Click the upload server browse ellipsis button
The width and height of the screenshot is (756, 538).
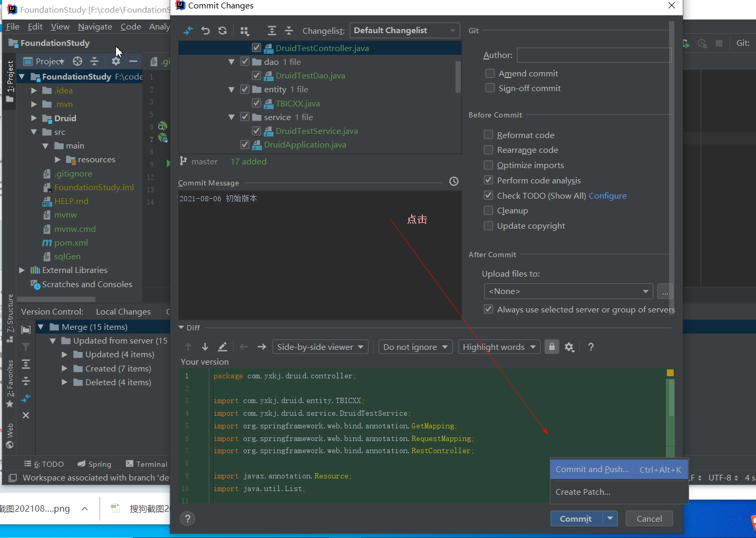[665, 291]
